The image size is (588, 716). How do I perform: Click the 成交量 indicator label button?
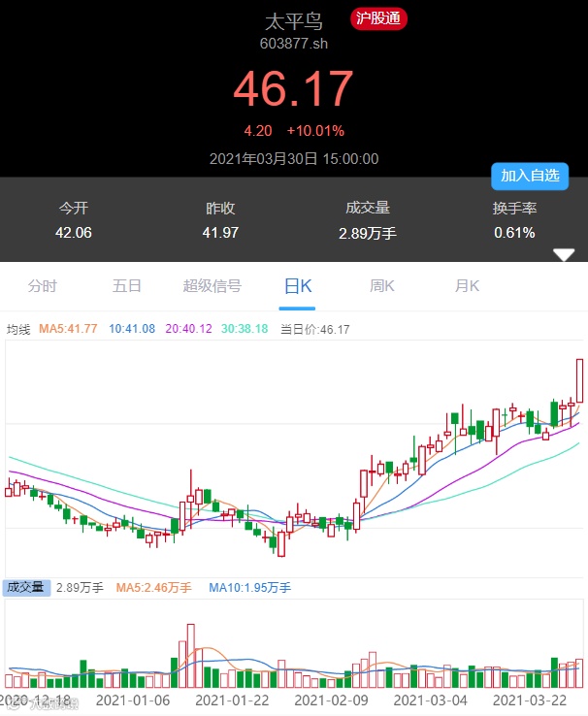pos(26,588)
